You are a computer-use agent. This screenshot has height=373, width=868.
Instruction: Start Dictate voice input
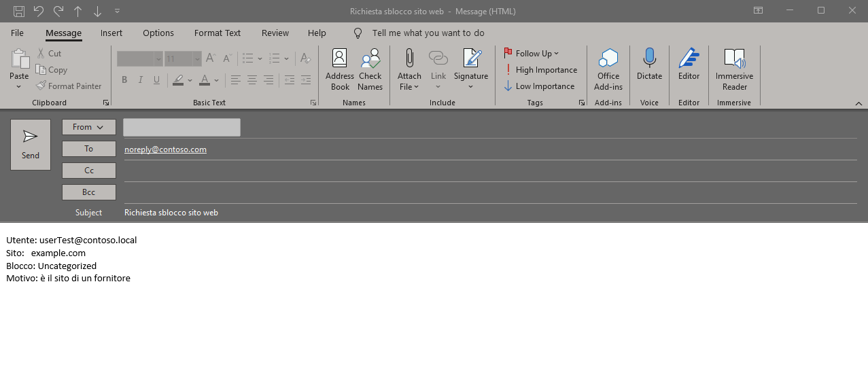coord(649,65)
